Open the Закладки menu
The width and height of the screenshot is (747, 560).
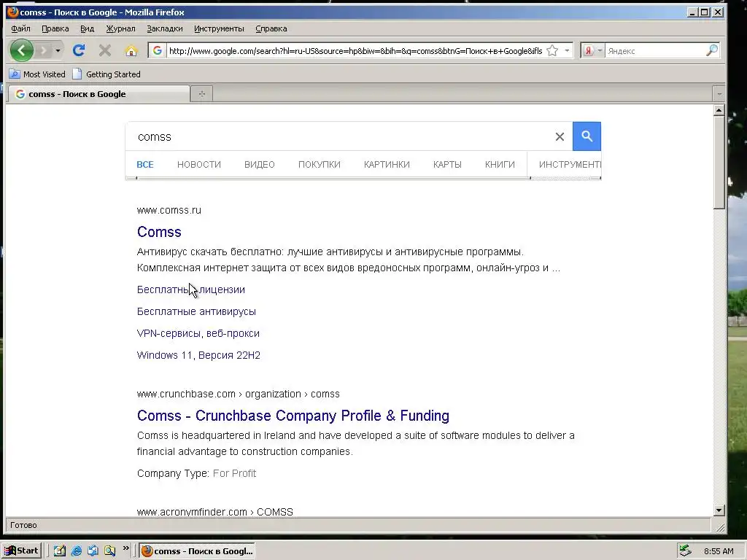pos(164,28)
